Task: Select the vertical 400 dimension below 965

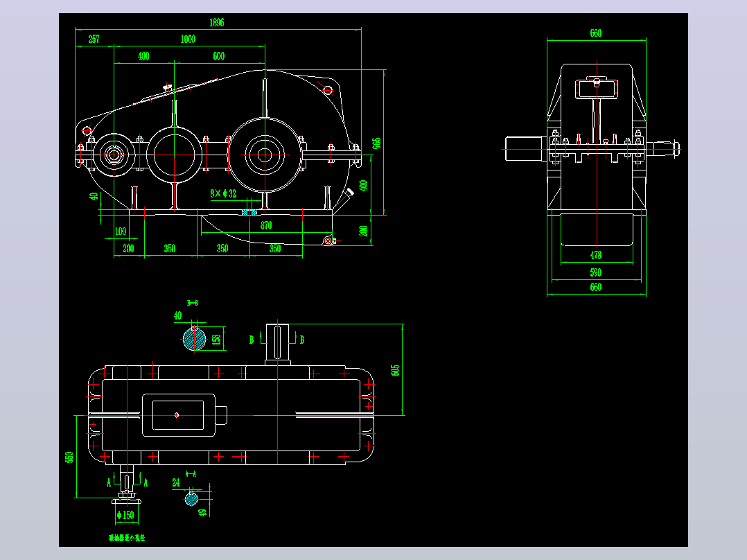Action: coord(364,185)
